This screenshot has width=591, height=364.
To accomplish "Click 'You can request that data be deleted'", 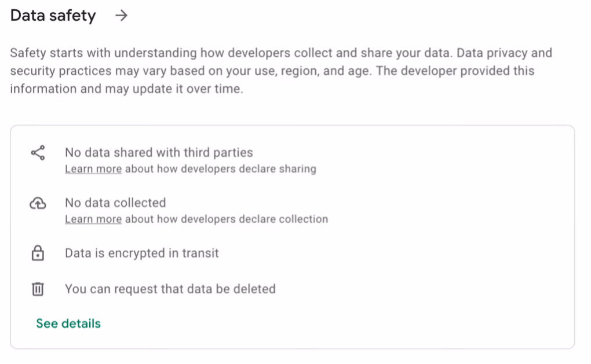I will click(x=170, y=289).
